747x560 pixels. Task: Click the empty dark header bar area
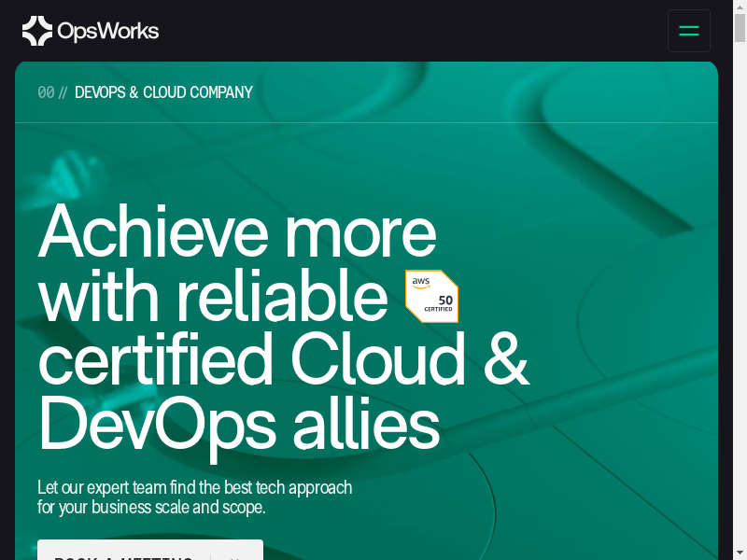420,31
